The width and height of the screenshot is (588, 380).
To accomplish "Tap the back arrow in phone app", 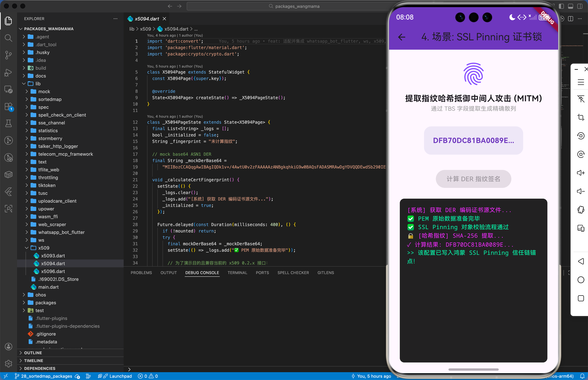I will click(401, 37).
